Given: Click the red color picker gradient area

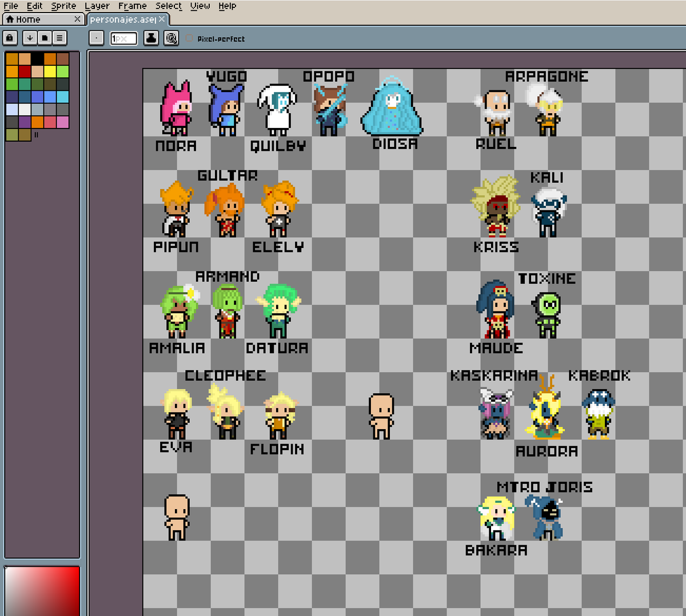Looking at the screenshot, I should coord(42,591).
